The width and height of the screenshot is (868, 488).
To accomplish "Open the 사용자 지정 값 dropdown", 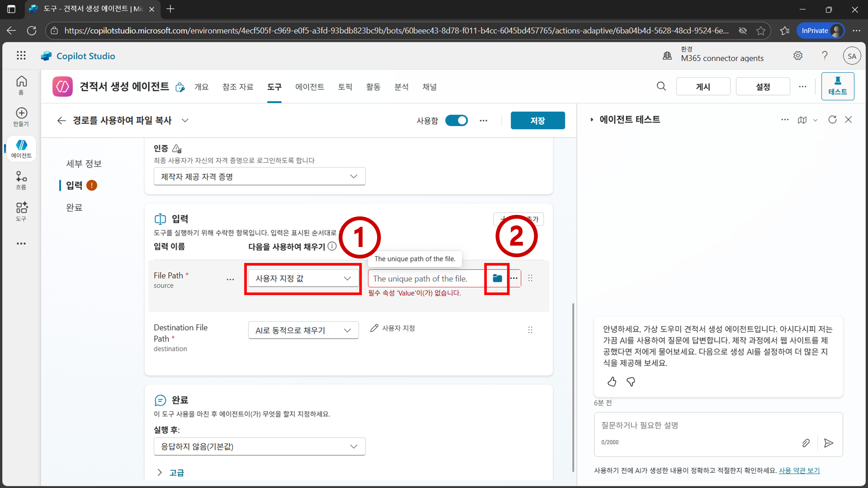I will pyautogui.click(x=303, y=278).
